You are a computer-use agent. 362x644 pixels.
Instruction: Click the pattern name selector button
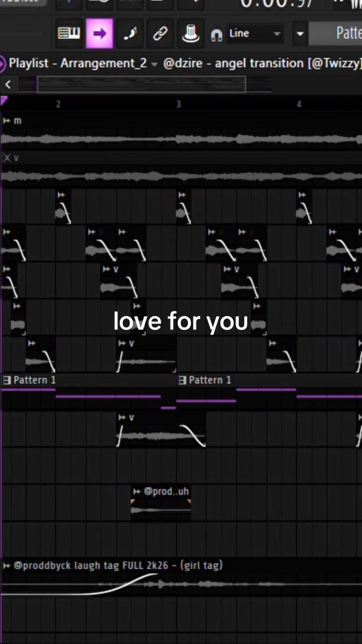[335, 34]
